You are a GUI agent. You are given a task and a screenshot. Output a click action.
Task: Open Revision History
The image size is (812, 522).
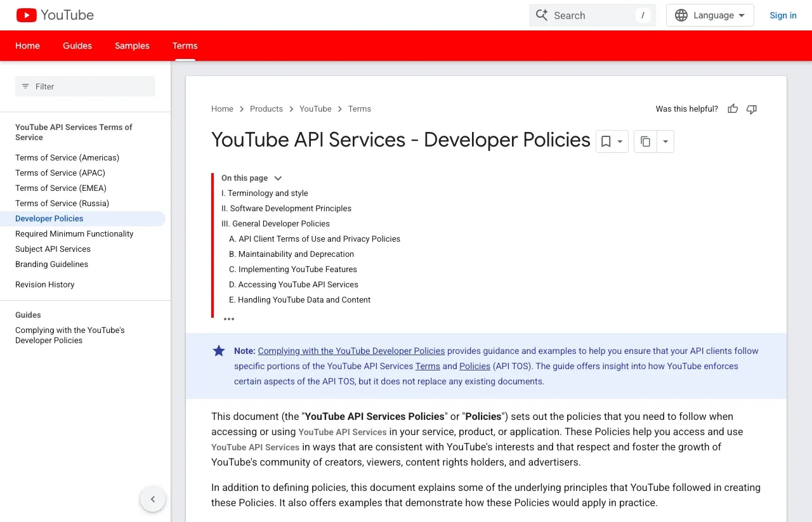point(44,285)
